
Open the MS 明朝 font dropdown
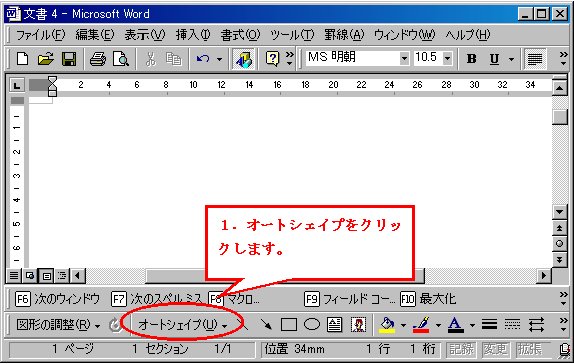pyautogui.click(x=404, y=58)
